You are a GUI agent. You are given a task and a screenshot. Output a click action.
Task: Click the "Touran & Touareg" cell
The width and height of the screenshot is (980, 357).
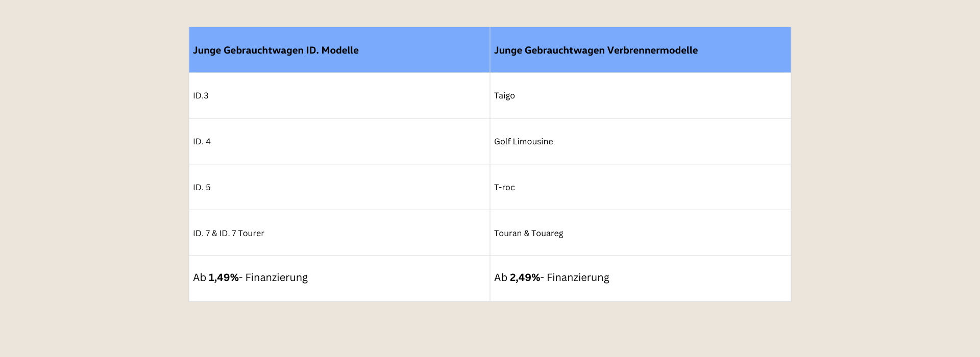pos(528,234)
